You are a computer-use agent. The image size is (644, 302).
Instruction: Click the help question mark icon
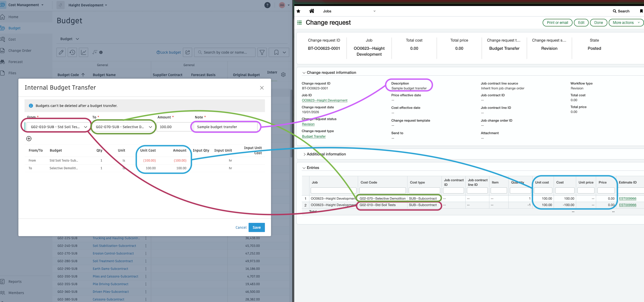click(267, 5)
